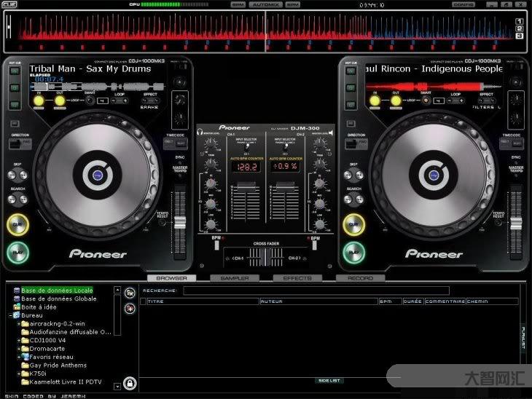Screen dimensions: 532x399
Task: Select Base de données Locale
Action: point(57,291)
